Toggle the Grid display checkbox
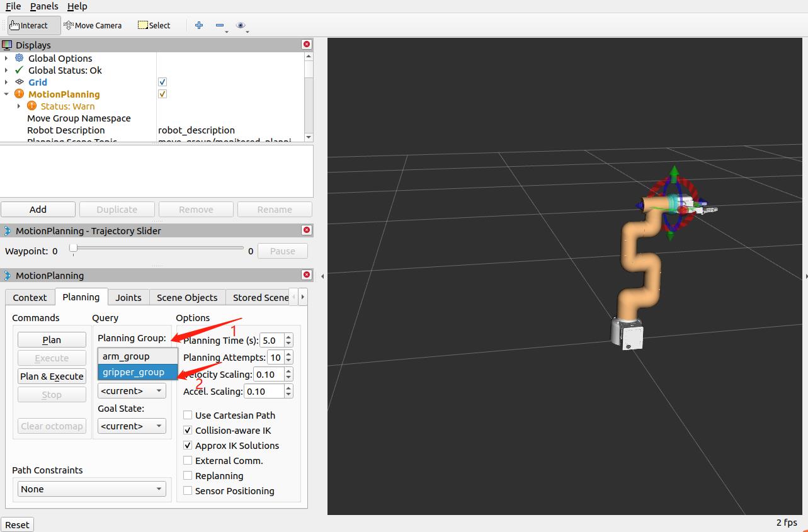Screen dimensions: 808x532 (x=162, y=82)
